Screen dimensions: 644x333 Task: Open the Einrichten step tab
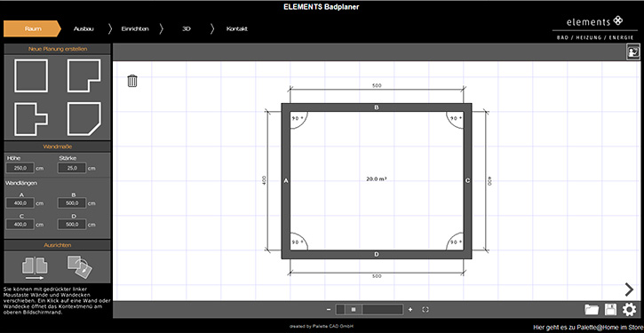point(135,28)
